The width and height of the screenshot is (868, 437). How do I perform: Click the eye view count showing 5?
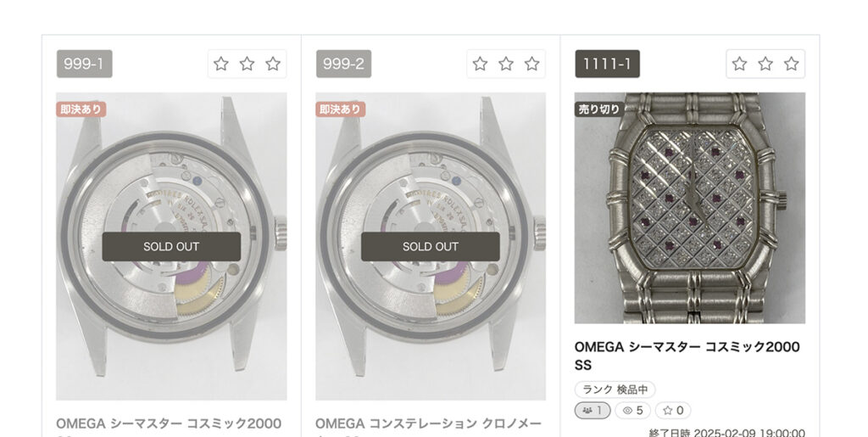[x=632, y=411]
